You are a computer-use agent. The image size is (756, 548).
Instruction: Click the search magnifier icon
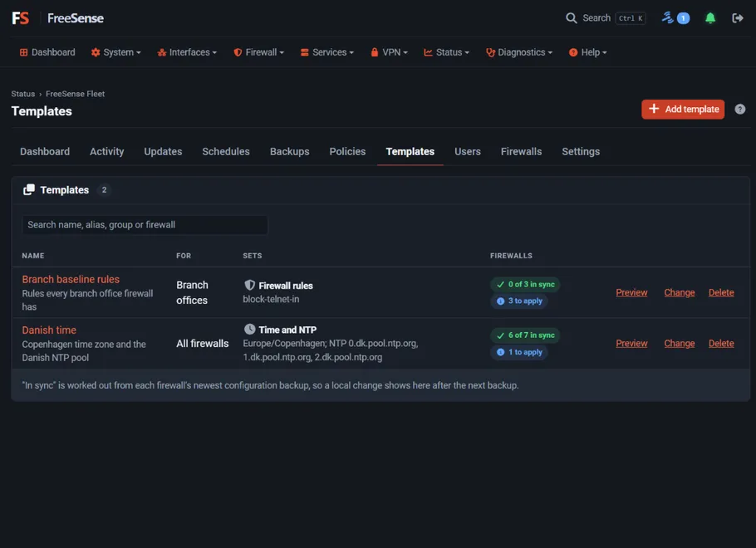tap(571, 18)
